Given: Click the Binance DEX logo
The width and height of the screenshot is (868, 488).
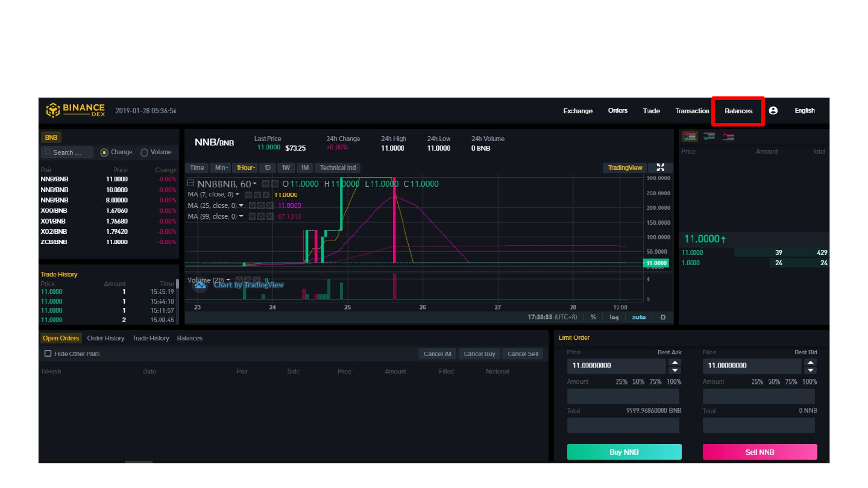Looking at the screenshot, I should click(75, 110).
